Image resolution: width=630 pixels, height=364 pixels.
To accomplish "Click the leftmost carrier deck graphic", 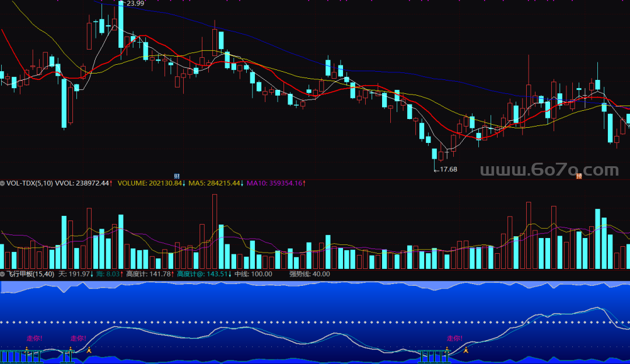I will pyautogui.click(x=21, y=353).
